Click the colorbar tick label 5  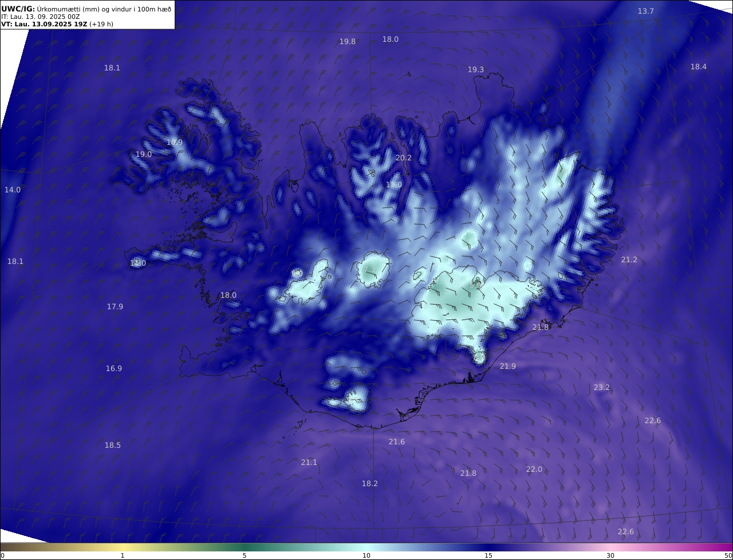point(245,555)
